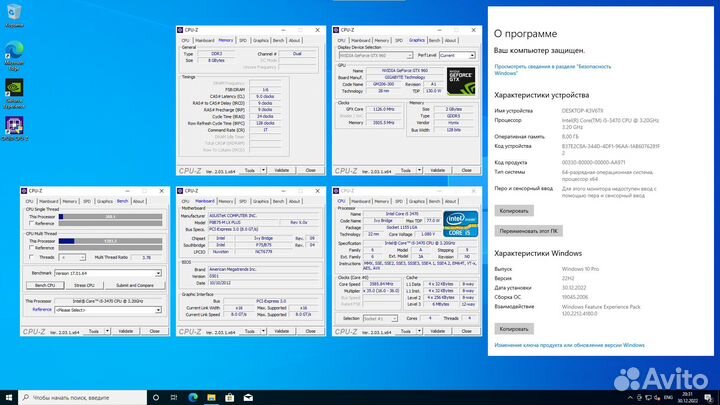Open the Microsoft Edge desktop shortcut
The image size is (720, 405).
pos(14,56)
